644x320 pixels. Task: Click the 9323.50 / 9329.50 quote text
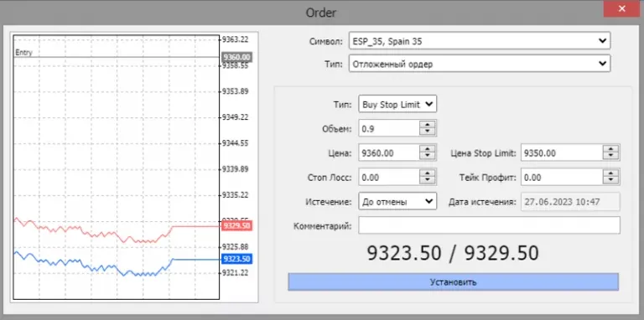tap(453, 253)
